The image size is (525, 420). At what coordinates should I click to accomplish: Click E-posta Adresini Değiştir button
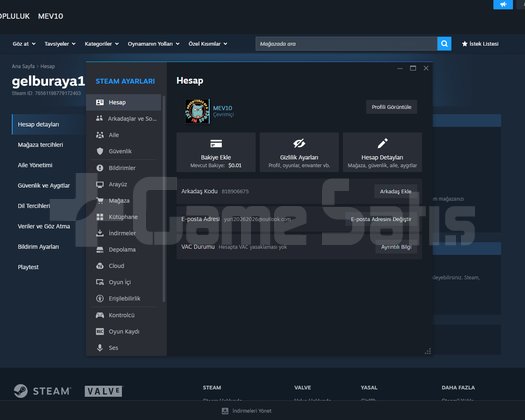381,219
